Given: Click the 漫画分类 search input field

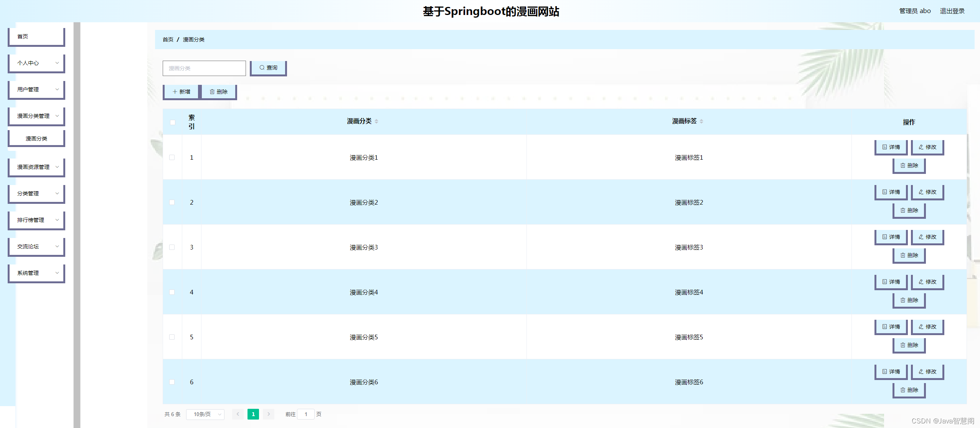Looking at the screenshot, I should tap(204, 68).
